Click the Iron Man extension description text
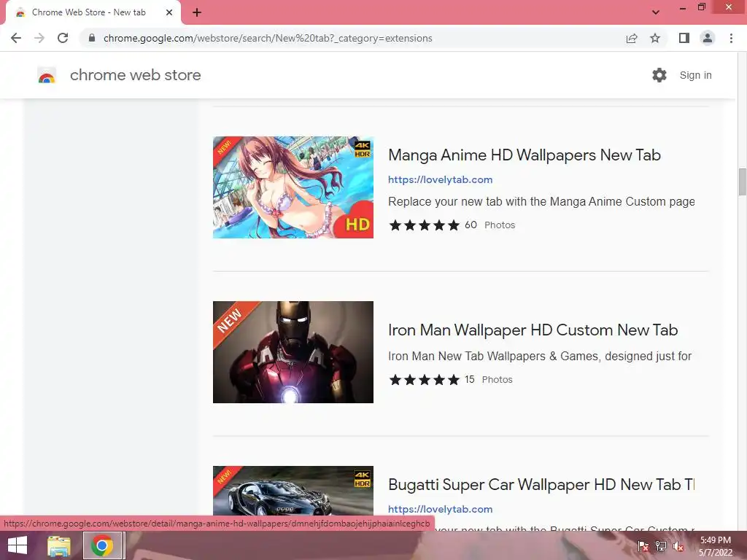This screenshot has width=747, height=560. click(540, 356)
